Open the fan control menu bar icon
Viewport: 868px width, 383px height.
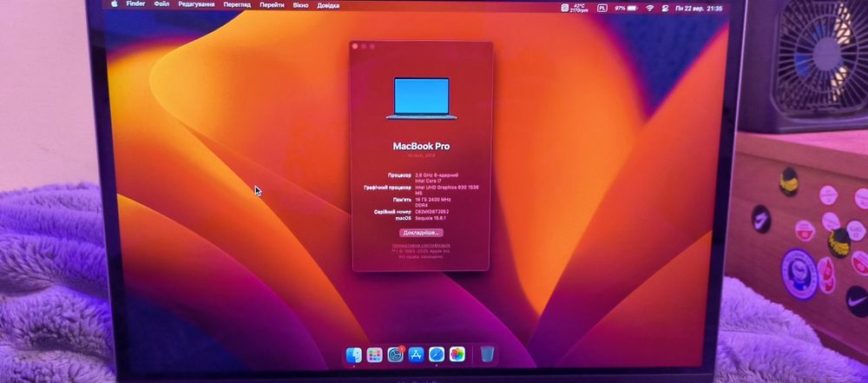[565, 8]
